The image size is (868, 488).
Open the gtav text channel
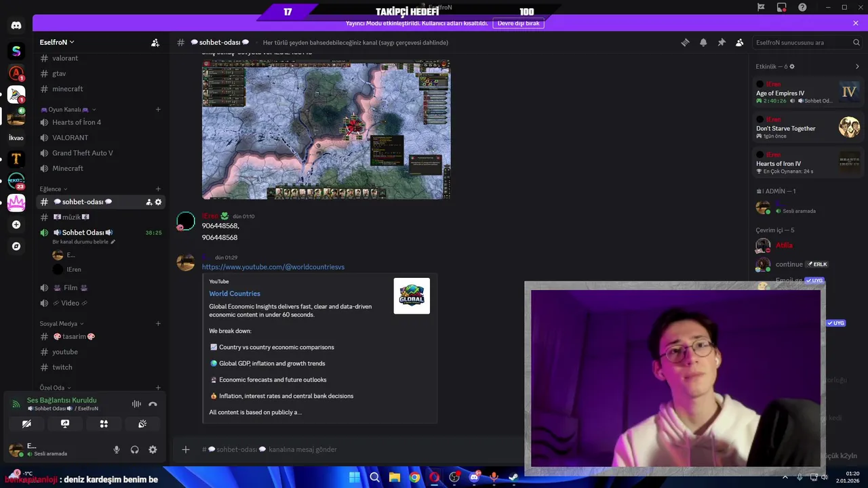coord(100,73)
